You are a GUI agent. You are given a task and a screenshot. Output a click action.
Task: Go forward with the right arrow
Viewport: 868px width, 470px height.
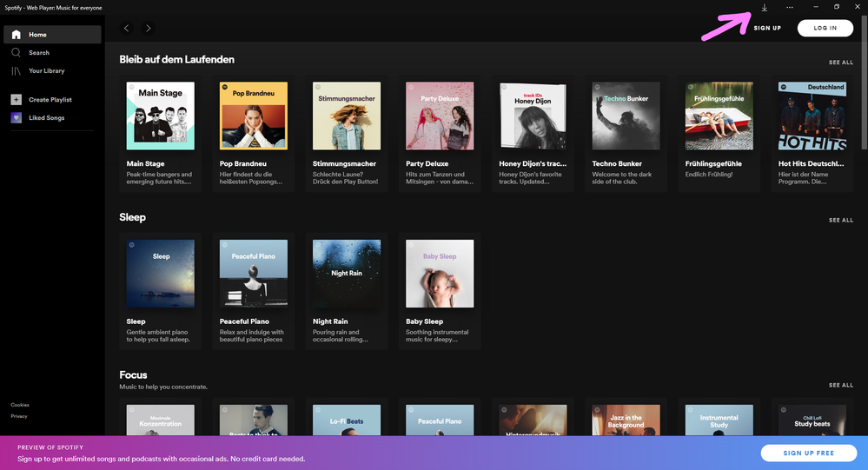pyautogui.click(x=148, y=28)
